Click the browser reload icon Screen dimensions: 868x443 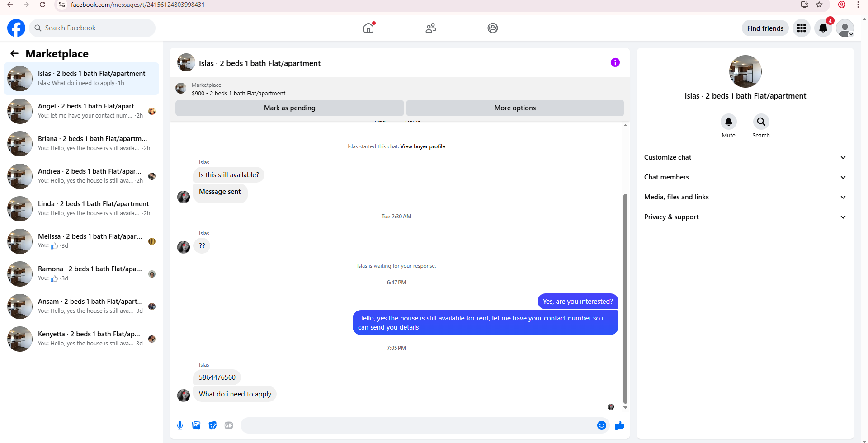coord(42,5)
